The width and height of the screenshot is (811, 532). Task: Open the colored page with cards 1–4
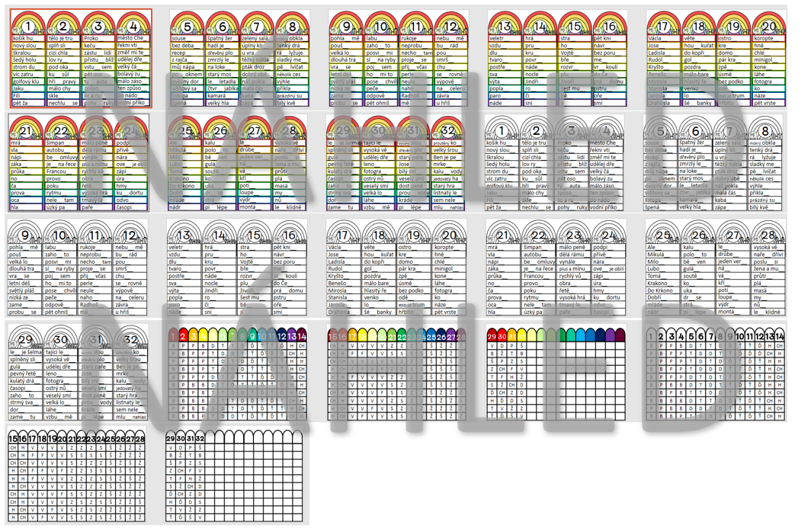coord(82,59)
